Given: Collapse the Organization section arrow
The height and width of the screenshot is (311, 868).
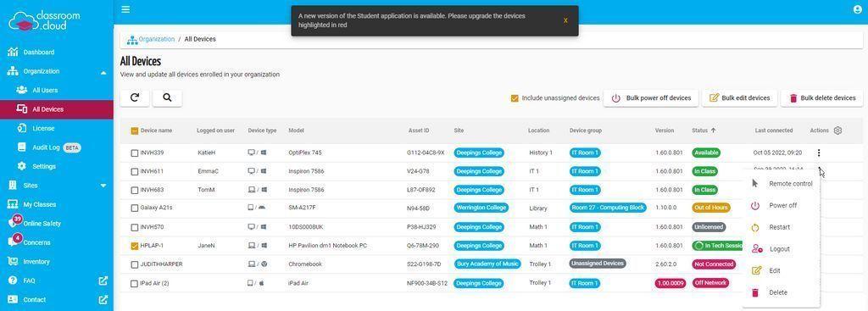Looking at the screenshot, I should pos(103,72).
